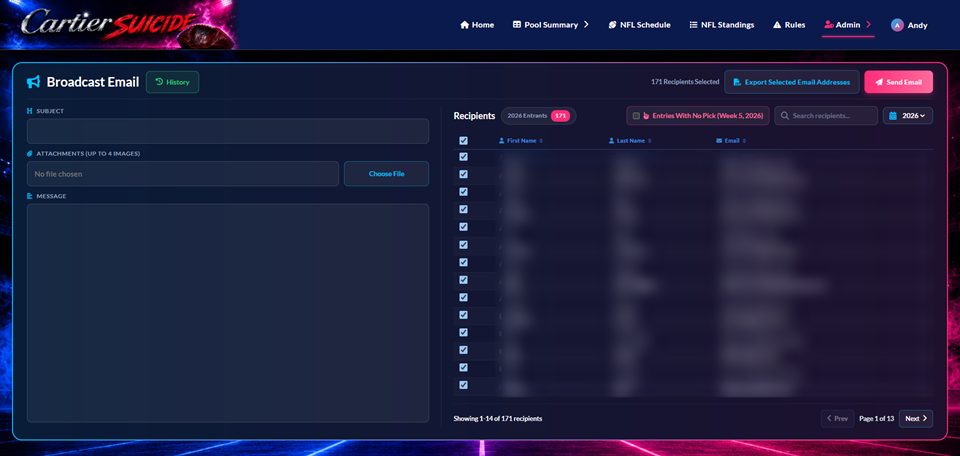Viewport: 960px width, 456px height.
Task: Click 'Showing 1-14 of 171 recipients' text
Action: 498,419
